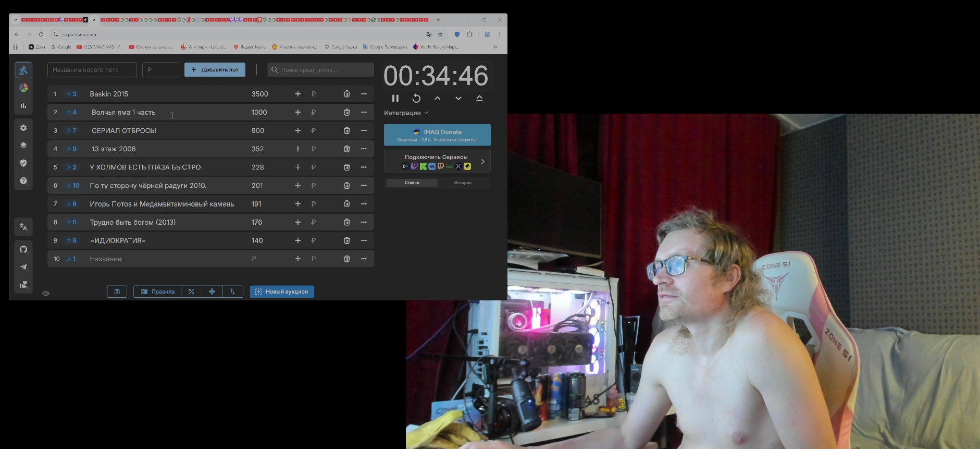The width and height of the screenshot is (980, 449).
Task: Expand Подключить Сервисы panel
Action: tap(437, 162)
